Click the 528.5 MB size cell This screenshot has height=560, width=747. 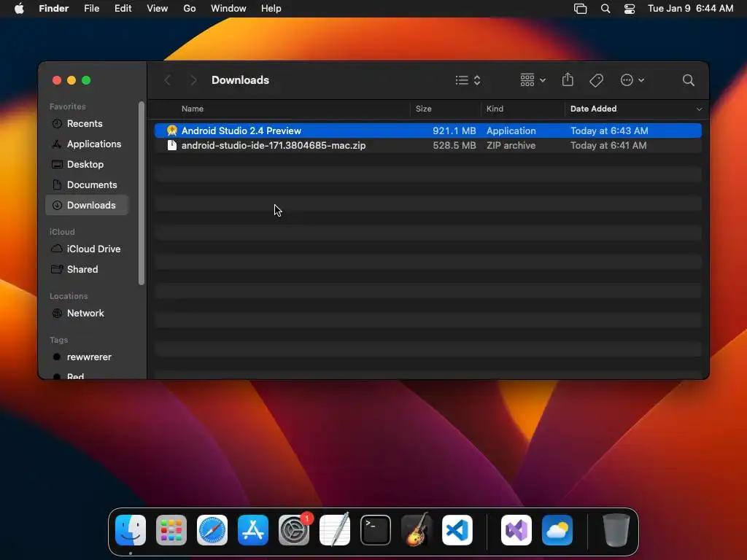click(x=454, y=145)
